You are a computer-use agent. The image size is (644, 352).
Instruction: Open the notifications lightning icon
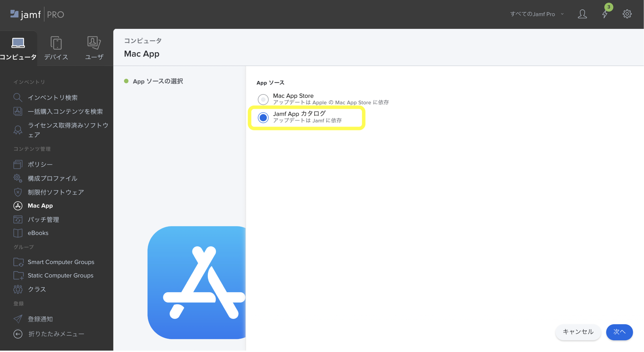pyautogui.click(x=605, y=15)
